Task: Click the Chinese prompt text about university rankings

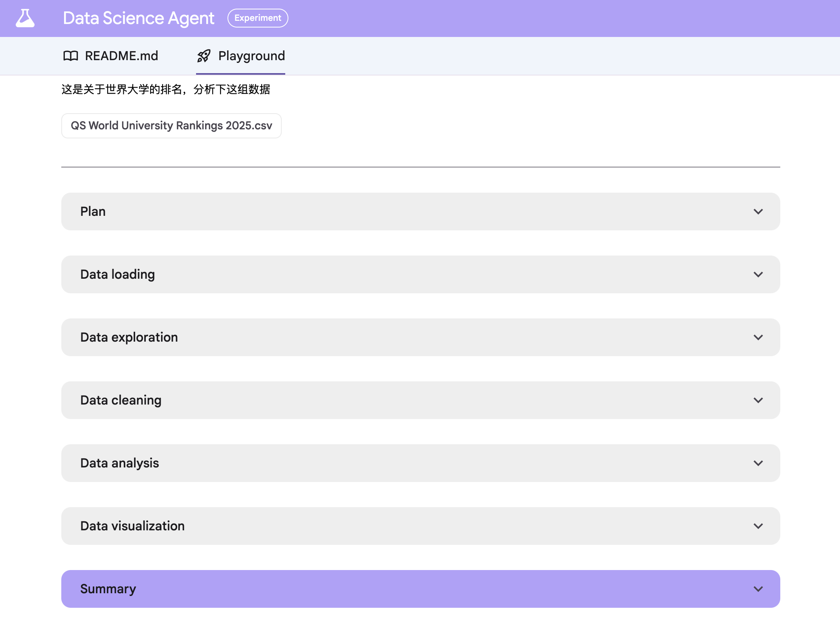Action: [x=165, y=89]
